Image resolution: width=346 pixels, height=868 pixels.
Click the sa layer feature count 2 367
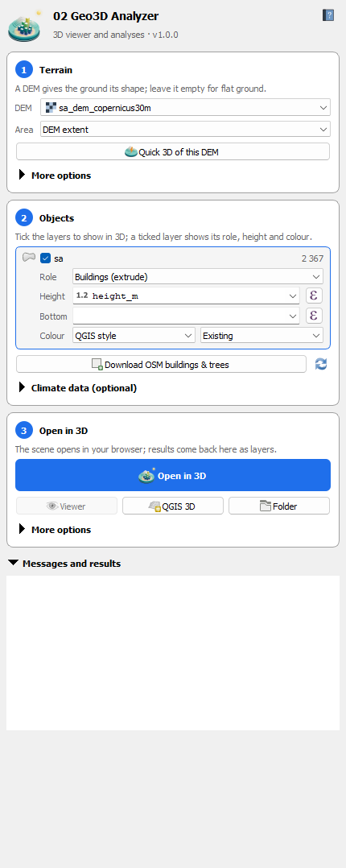[x=312, y=258]
